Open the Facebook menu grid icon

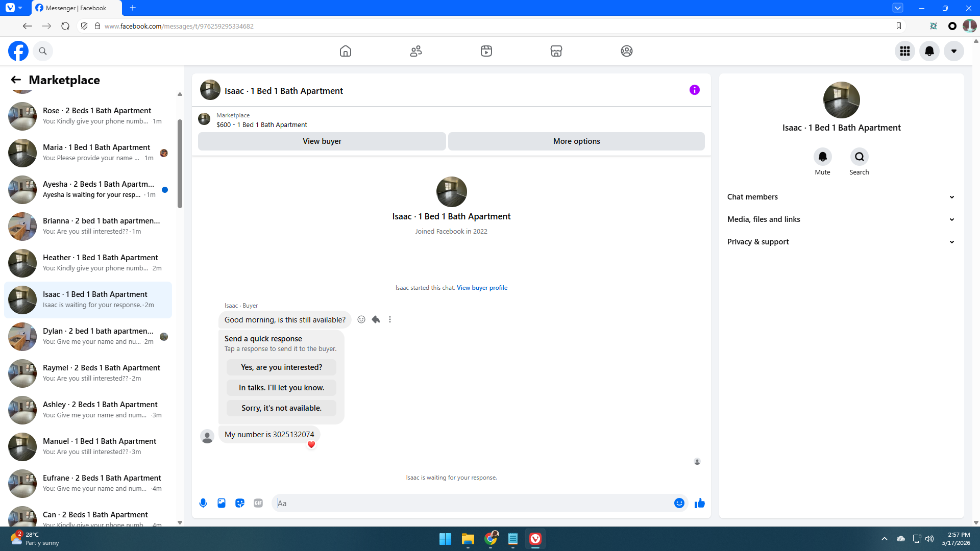pyautogui.click(x=905, y=51)
